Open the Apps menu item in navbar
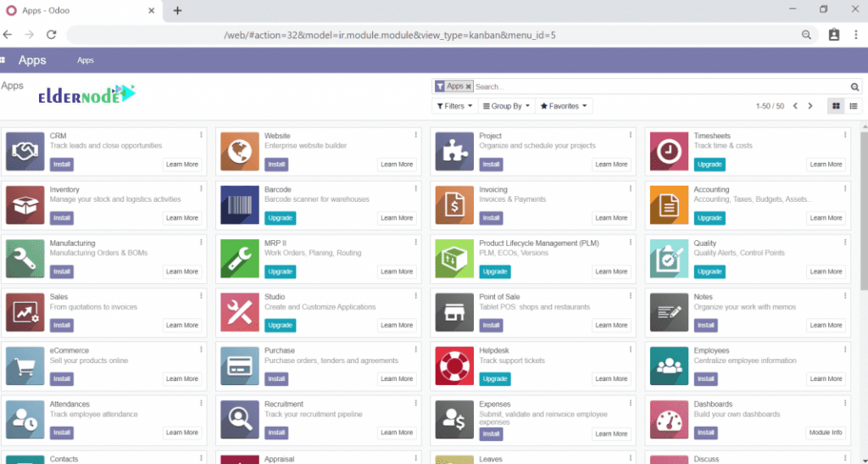 pyautogui.click(x=86, y=60)
